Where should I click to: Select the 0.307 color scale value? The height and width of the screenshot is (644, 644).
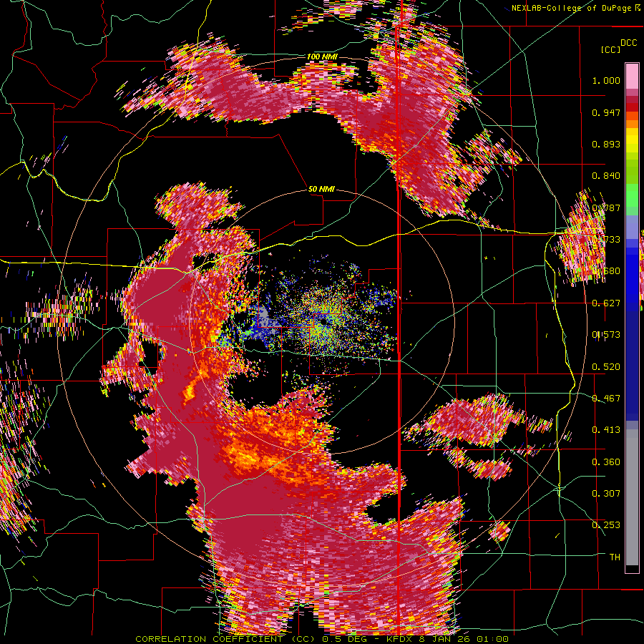(x=606, y=494)
